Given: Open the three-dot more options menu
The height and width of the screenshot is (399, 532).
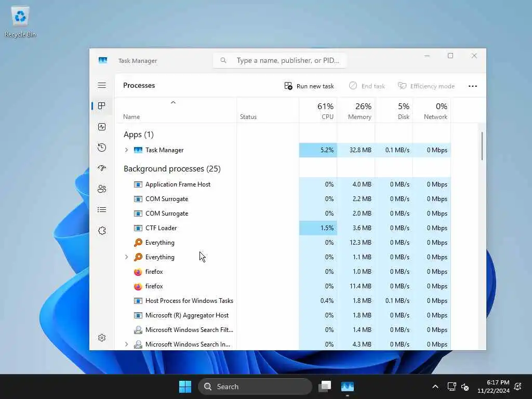Looking at the screenshot, I should 473,86.
